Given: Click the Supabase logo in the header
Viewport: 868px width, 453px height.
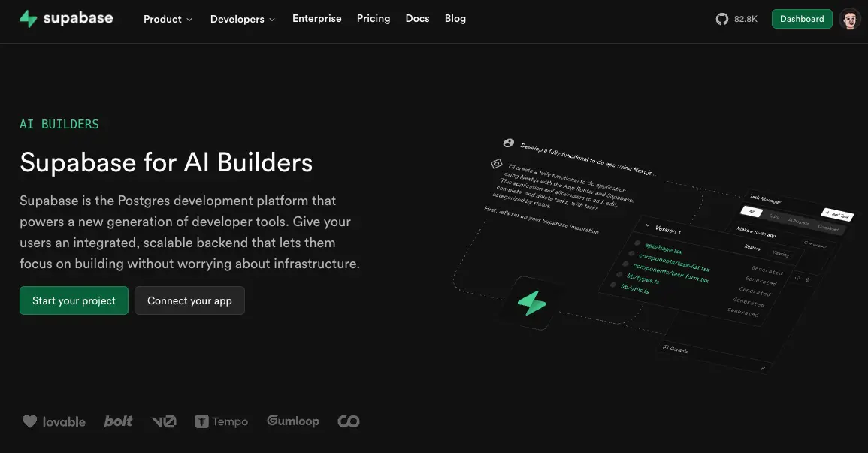Looking at the screenshot, I should [66, 19].
